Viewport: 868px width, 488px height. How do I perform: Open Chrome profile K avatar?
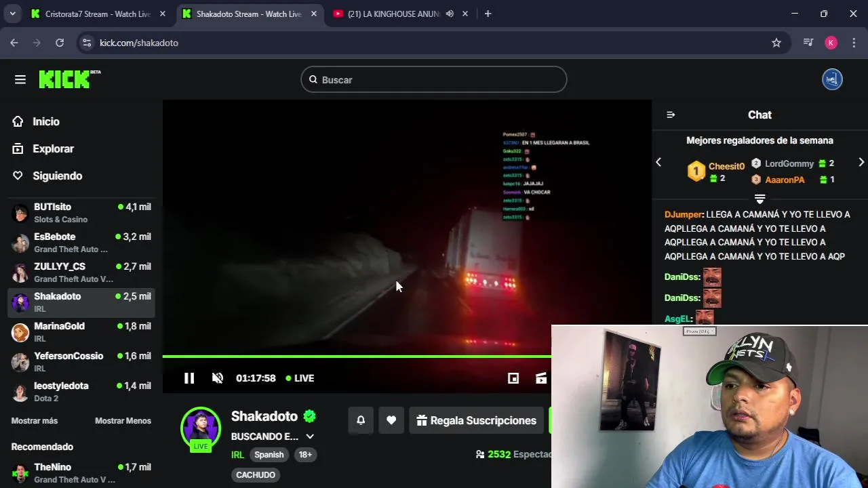831,43
